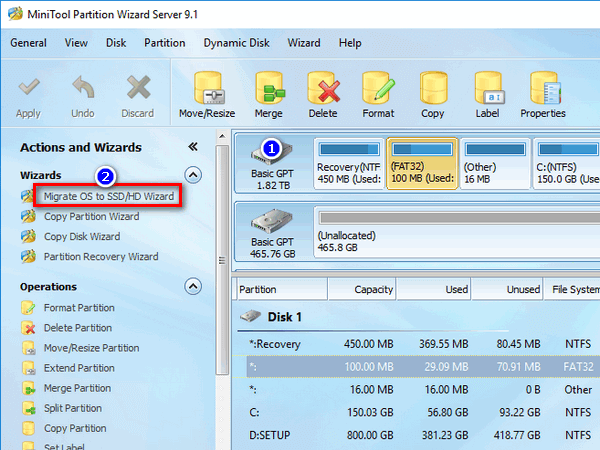Click the sidebar vertical scrollbar thumb

point(222,260)
